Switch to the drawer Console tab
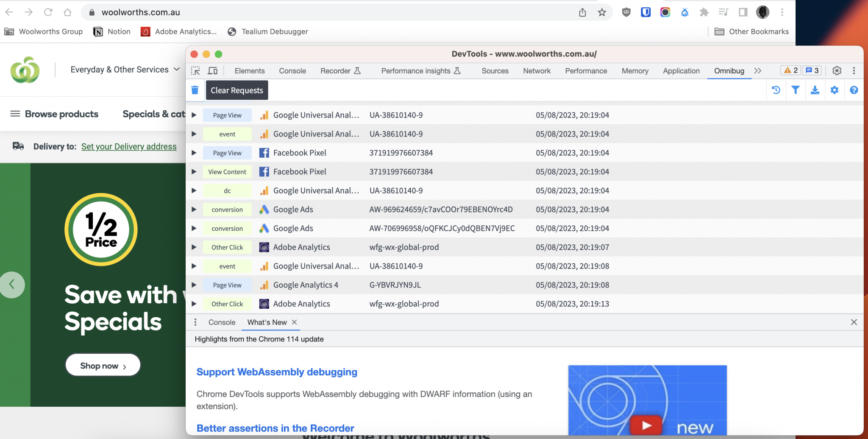The height and width of the screenshot is (439, 868). click(222, 322)
